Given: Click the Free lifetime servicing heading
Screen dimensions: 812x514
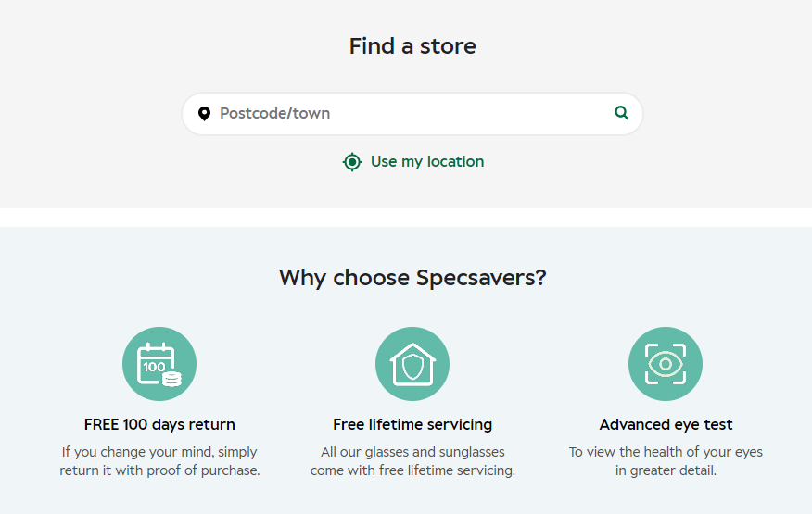Looking at the screenshot, I should tap(412, 424).
